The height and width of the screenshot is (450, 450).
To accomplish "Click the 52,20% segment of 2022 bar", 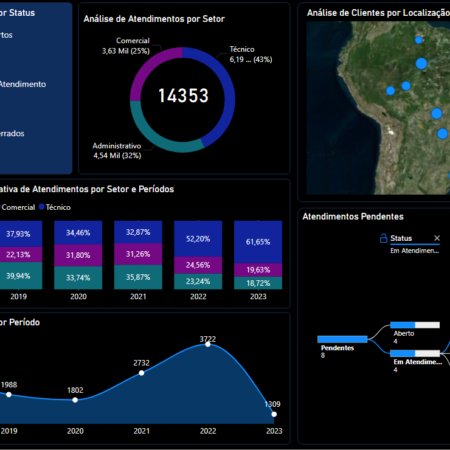I will (x=198, y=239).
